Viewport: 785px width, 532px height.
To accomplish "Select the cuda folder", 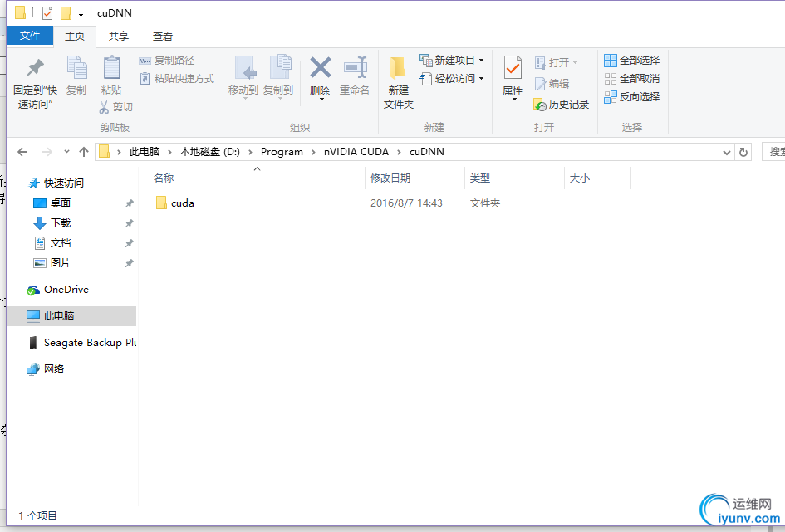I will (174, 203).
